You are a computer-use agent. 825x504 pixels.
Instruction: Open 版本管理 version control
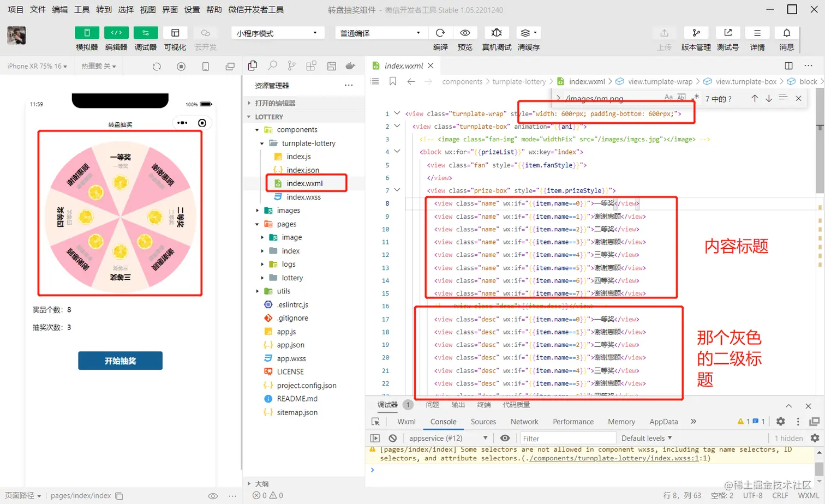pyautogui.click(x=696, y=33)
